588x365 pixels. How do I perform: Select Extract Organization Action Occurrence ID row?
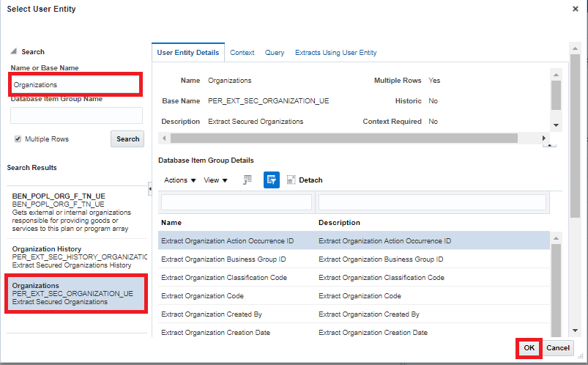click(x=354, y=240)
